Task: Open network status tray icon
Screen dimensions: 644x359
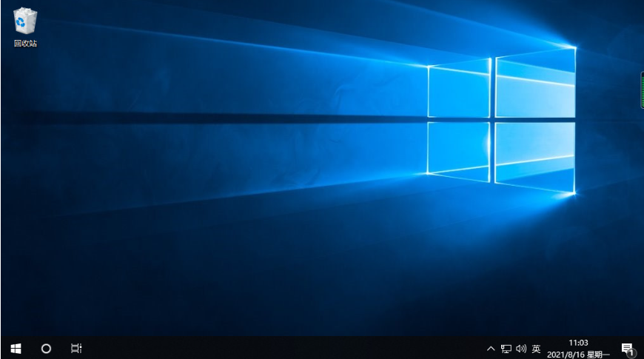Action: (506, 349)
